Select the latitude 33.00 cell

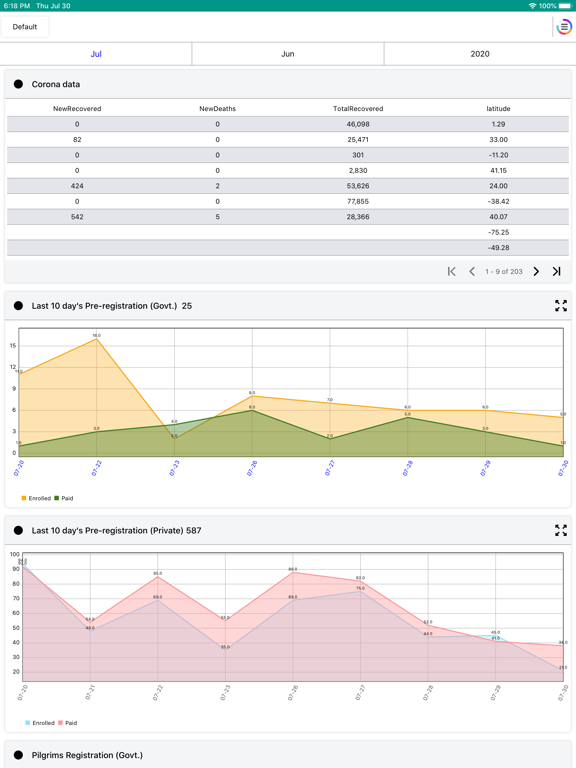tap(498, 140)
